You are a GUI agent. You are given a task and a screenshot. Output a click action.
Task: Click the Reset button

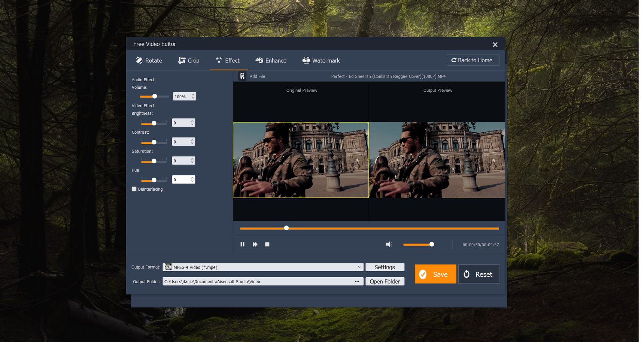coord(479,274)
